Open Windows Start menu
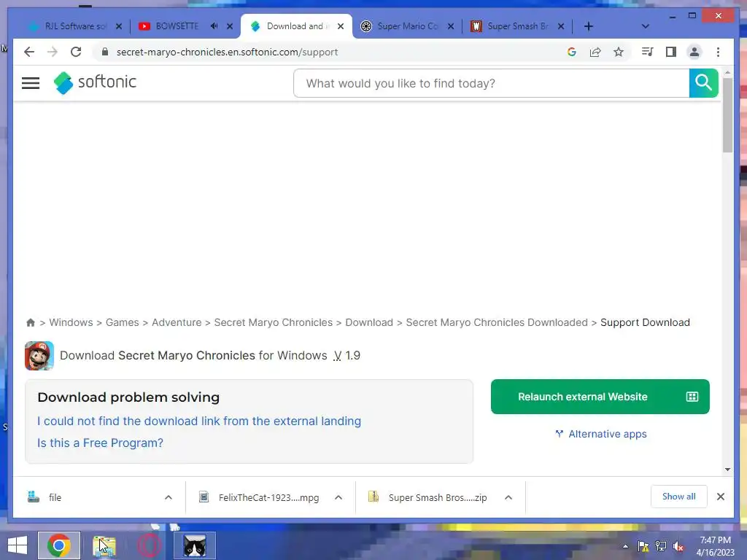 (18, 545)
